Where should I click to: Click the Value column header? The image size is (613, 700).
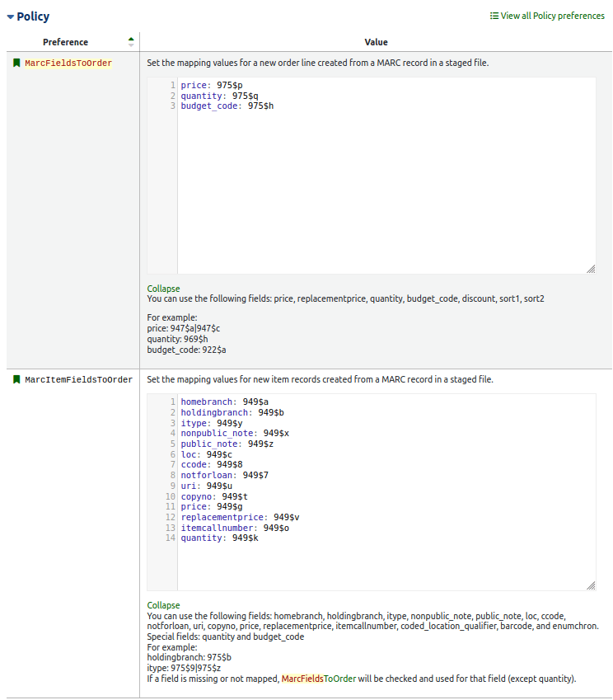tap(376, 42)
